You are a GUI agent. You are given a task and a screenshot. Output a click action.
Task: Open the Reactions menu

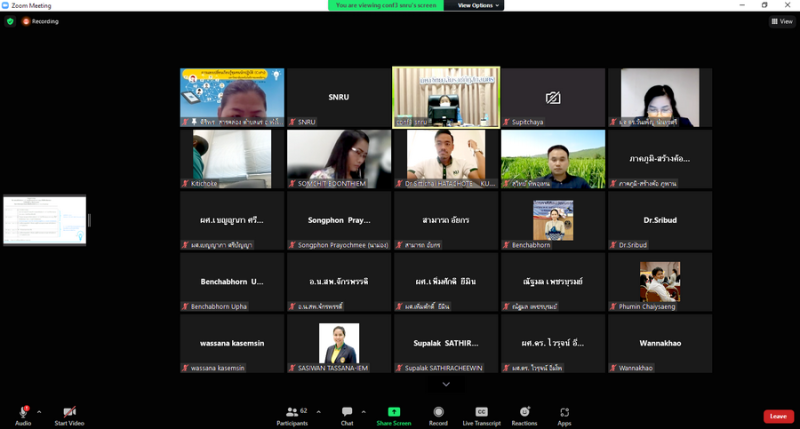point(524,412)
